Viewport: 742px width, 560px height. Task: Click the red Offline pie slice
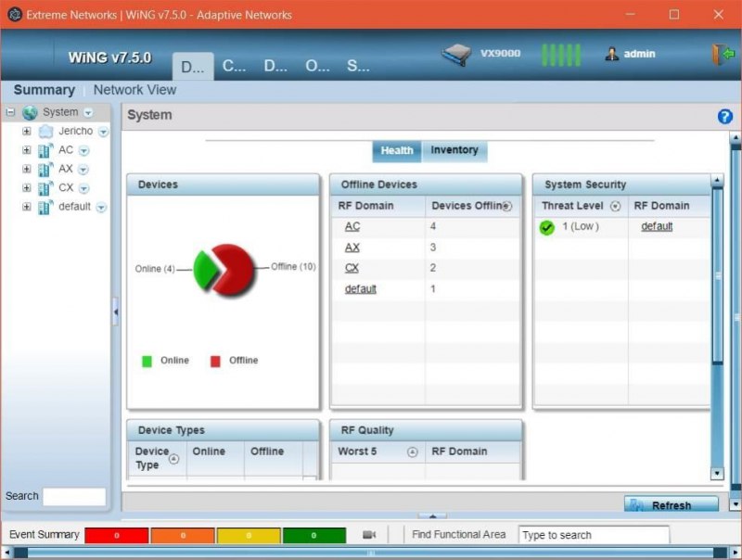tap(236, 270)
